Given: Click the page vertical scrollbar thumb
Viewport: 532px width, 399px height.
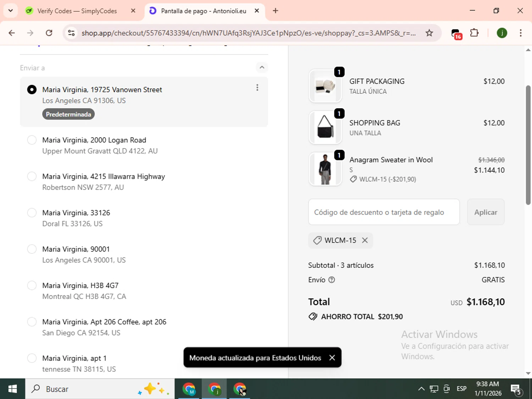Looking at the screenshot, I should point(528,145).
